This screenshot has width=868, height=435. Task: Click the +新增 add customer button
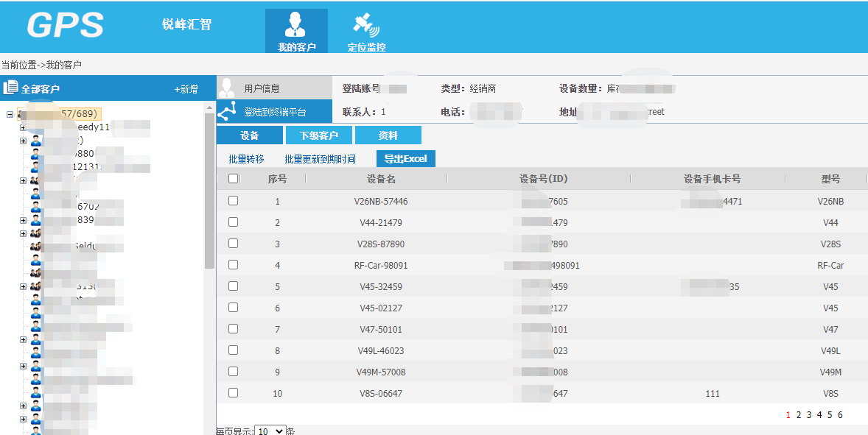click(186, 89)
